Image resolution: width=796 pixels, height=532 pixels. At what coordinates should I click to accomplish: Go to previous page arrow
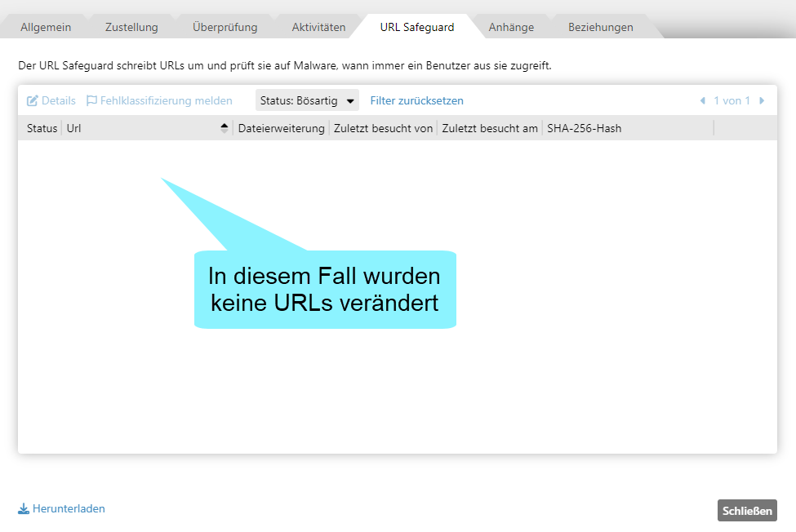coord(703,100)
